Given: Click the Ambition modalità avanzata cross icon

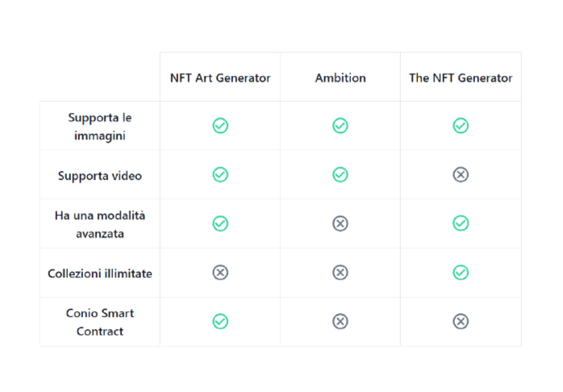Looking at the screenshot, I should point(340,223).
